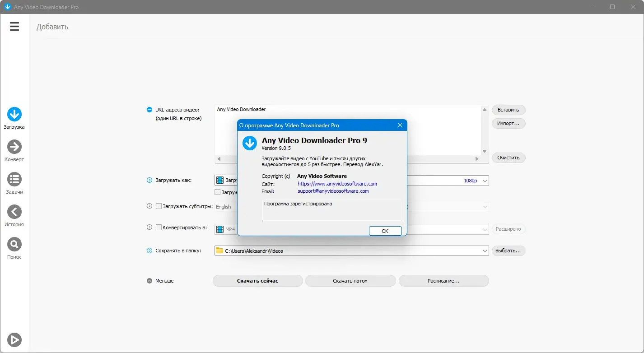The image size is (644, 353).
Task: Open the save folder path dropdown
Action: click(485, 251)
